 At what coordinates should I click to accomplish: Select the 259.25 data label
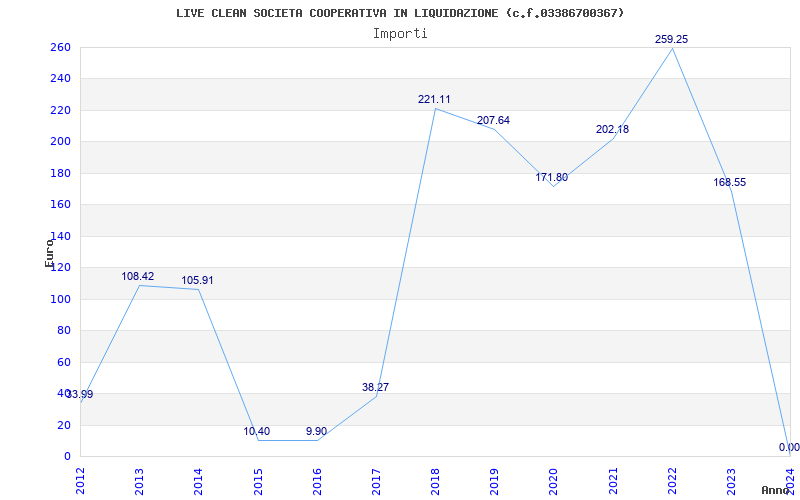click(x=671, y=39)
